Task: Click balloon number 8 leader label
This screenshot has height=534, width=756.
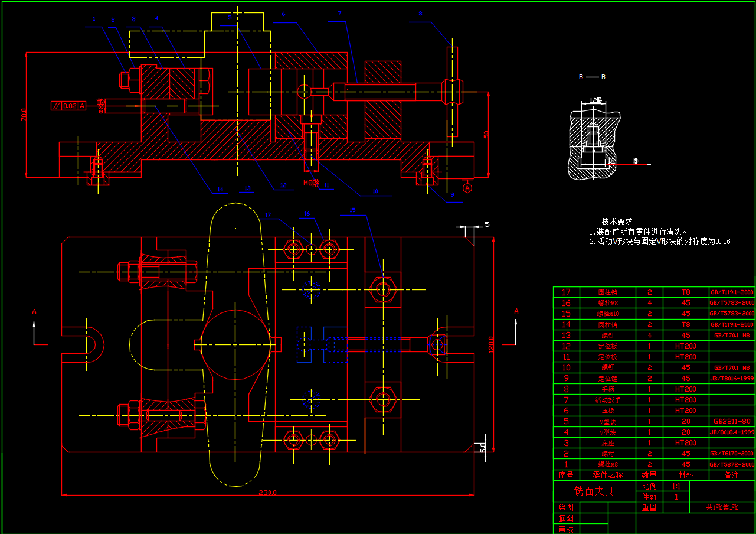Action: click(x=420, y=13)
